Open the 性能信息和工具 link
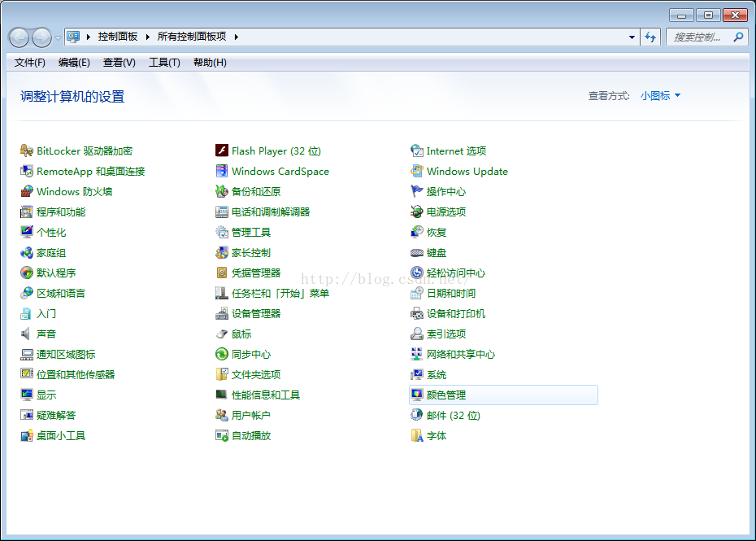Image resolution: width=756 pixels, height=541 pixels. click(x=266, y=395)
